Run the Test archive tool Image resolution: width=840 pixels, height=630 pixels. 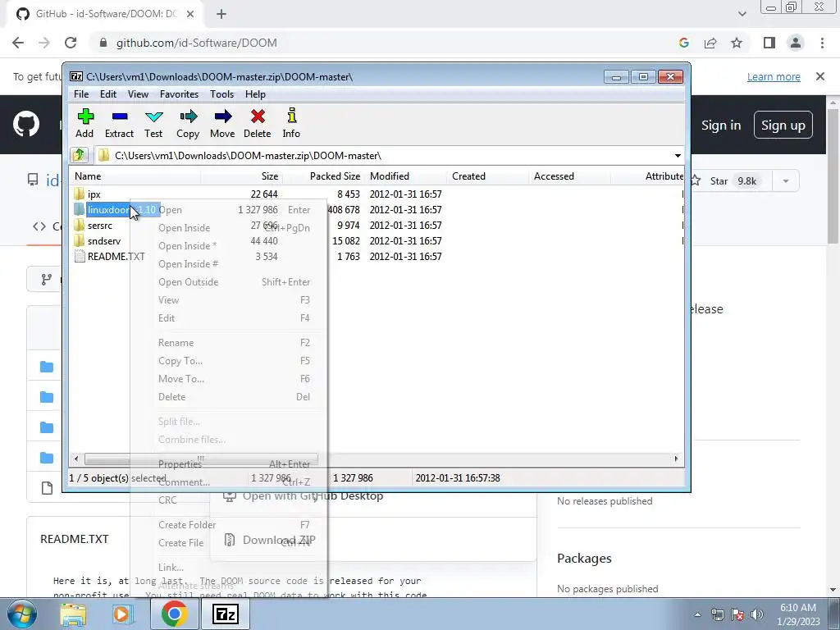(x=153, y=123)
